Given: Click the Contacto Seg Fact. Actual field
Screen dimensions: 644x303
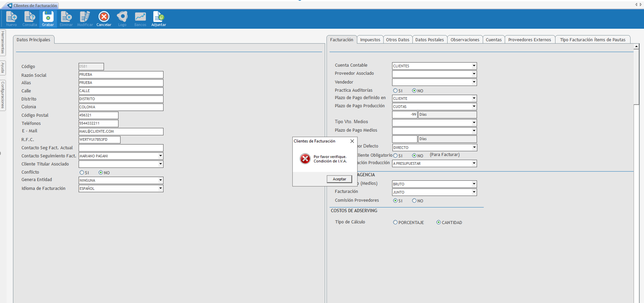Looking at the screenshot, I should coord(121,148).
